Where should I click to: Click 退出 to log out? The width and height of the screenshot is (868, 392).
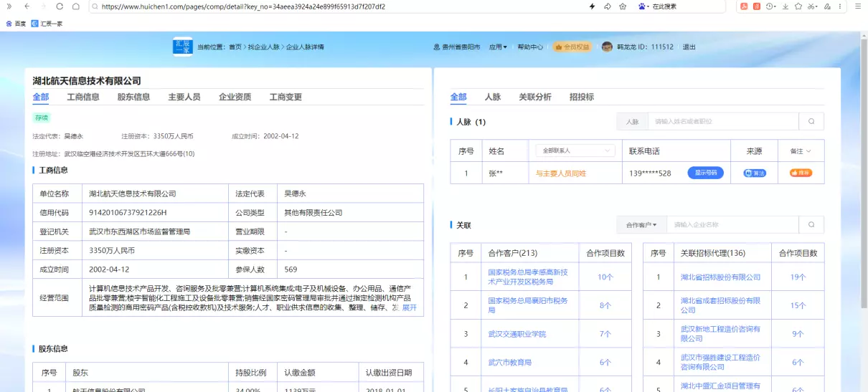point(689,47)
